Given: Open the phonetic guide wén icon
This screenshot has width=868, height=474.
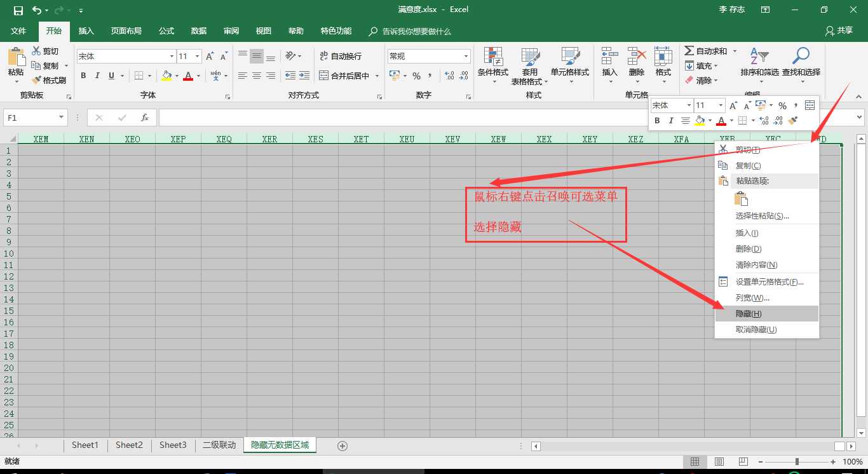Looking at the screenshot, I should (x=215, y=76).
